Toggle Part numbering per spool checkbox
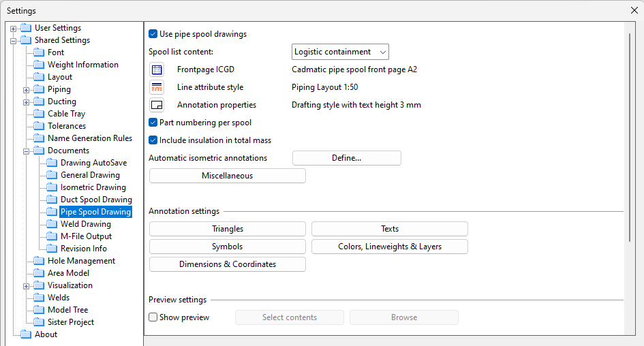Screen dimensions: 644x346 (153, 123)
